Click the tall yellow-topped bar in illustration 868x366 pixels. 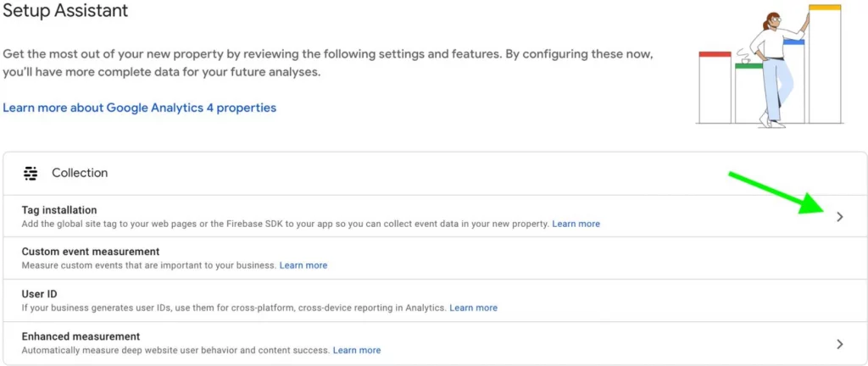[825, 64]
